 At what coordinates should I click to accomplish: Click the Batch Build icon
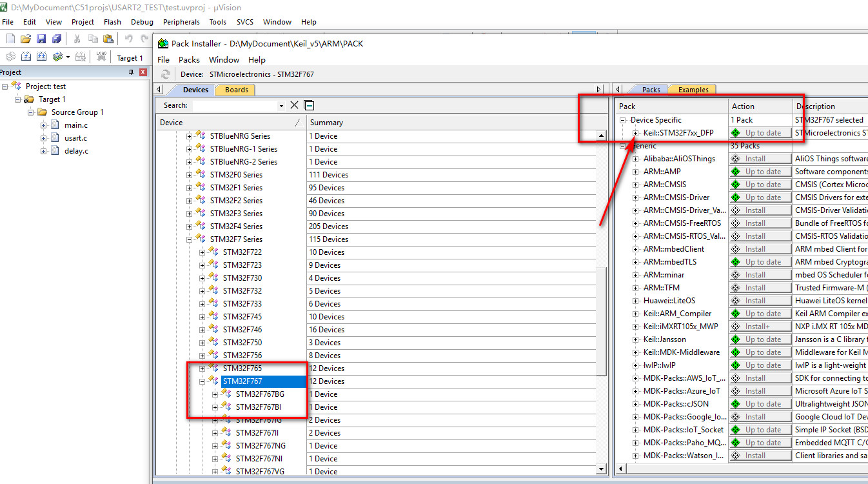[57, 57]
